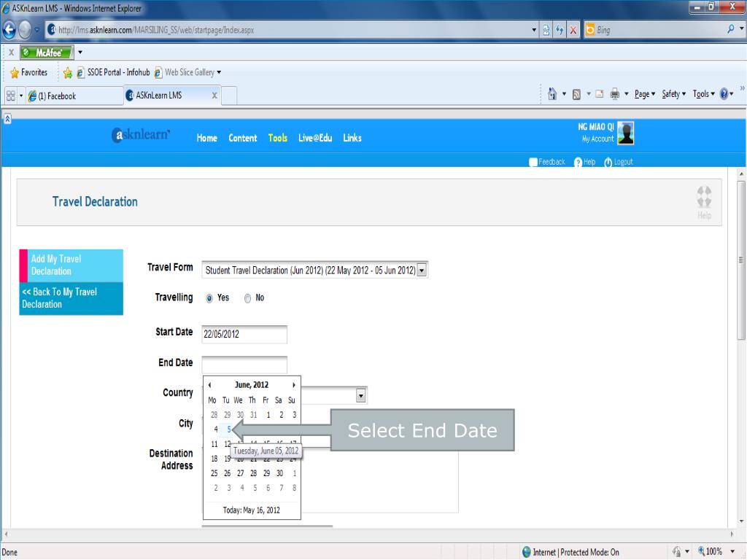The image size is (747, 560).
Task: Open the Links navigation menu
Action: [x=352, y=138]
